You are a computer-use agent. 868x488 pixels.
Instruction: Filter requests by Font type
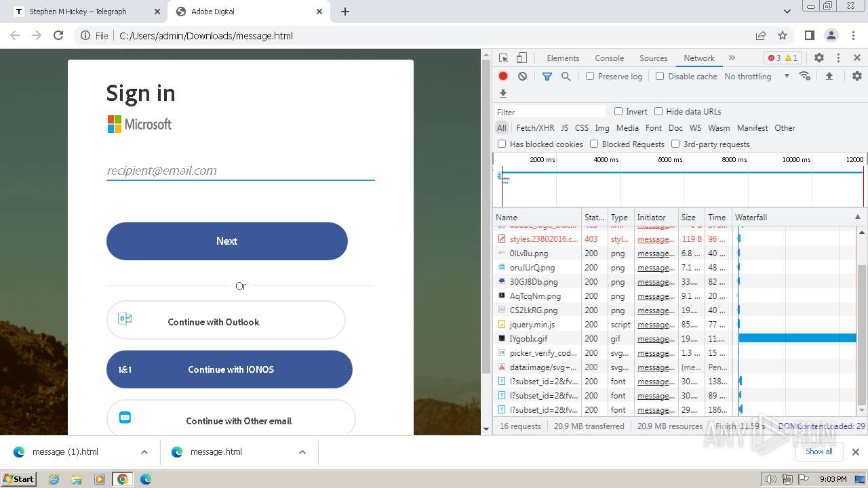point(654,127)
